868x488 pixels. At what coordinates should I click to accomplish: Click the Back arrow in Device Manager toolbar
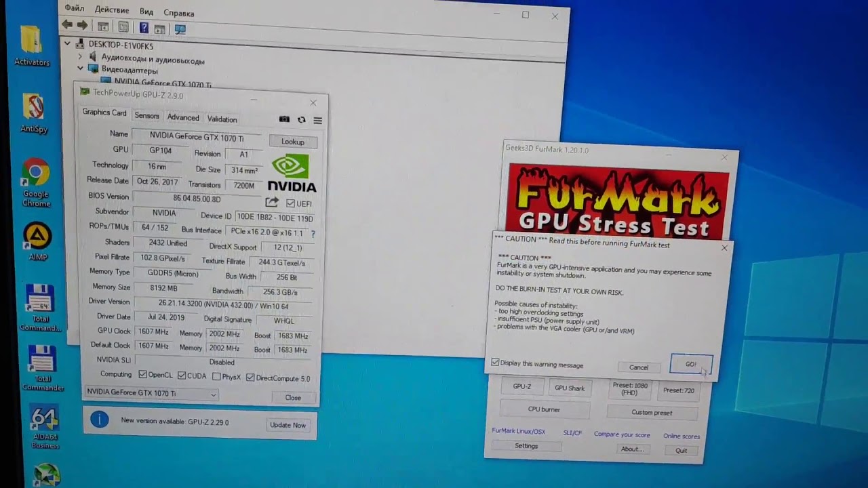click(x=66, y=25)
